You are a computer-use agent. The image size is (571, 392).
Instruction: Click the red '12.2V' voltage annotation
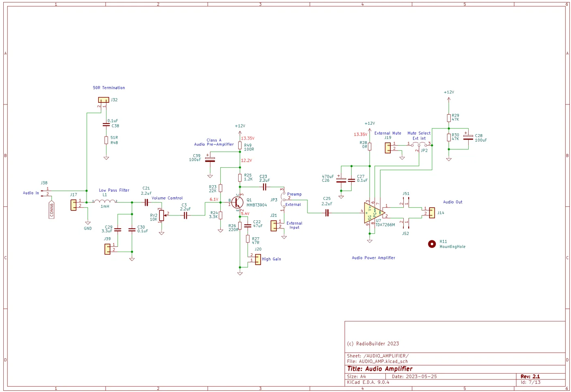246,161
